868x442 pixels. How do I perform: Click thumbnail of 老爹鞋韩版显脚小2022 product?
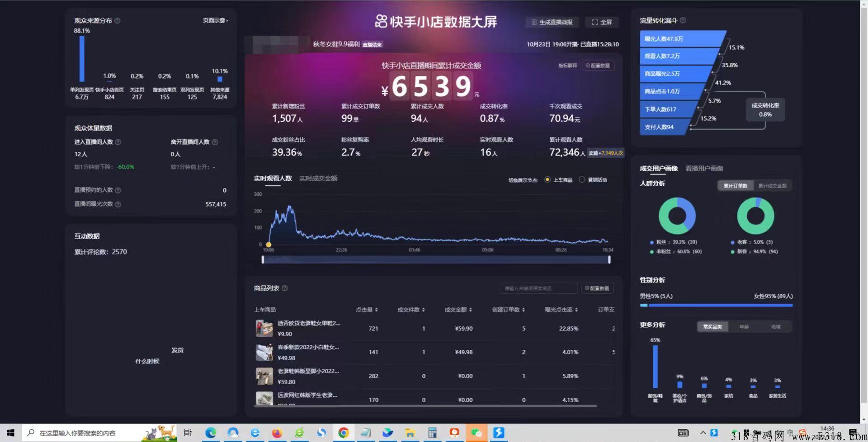pos(264,376)
